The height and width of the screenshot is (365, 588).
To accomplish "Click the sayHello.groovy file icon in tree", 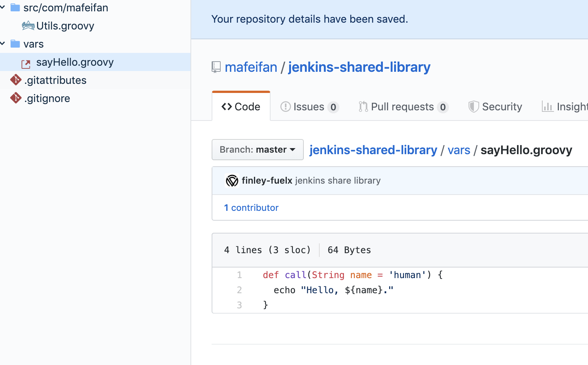I will [x=26, y=63].
